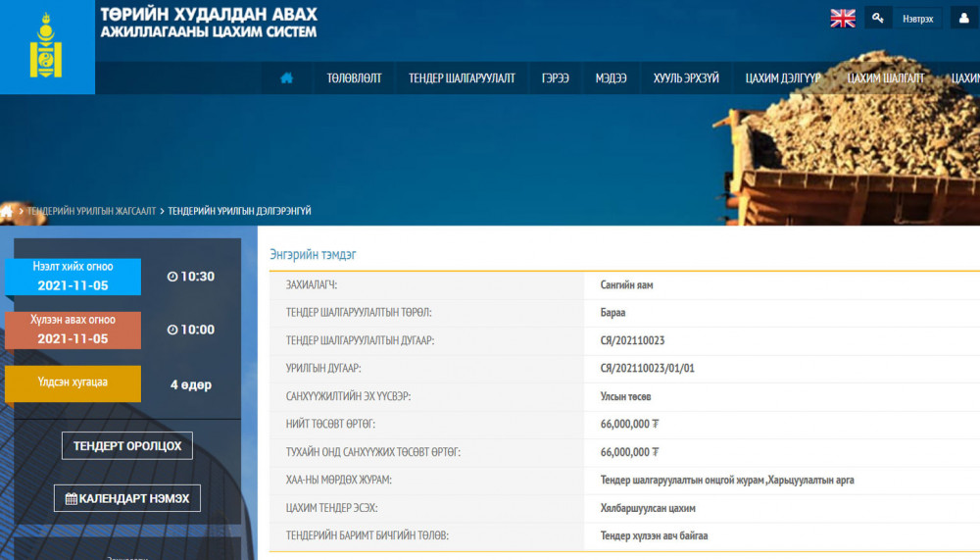Viewport: 980px width, 560px height.
Task: Open the ХУУЛЬ ЭРХЗҮЙ menu
Action: tap(686, 78)
